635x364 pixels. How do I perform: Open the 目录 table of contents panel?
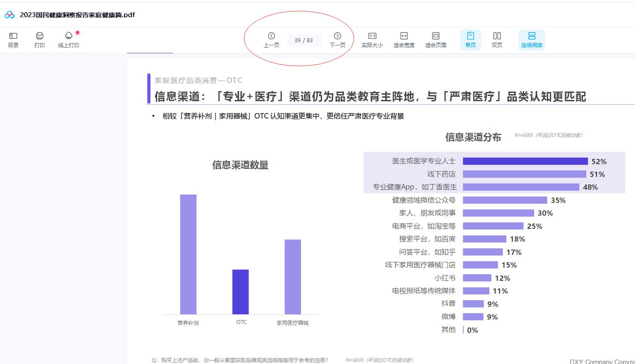pyautogui.click(x=13, y=40)
